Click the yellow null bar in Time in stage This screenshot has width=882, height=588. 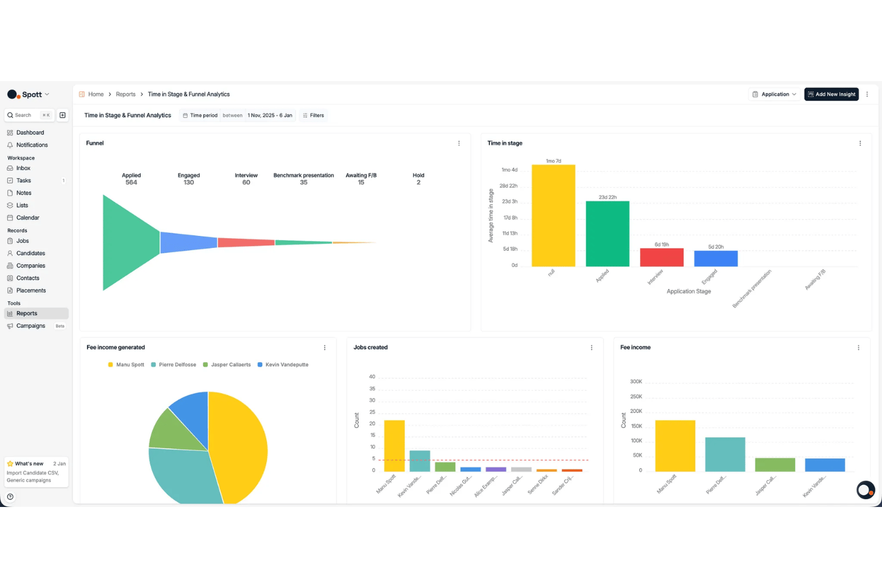[553, 216]
